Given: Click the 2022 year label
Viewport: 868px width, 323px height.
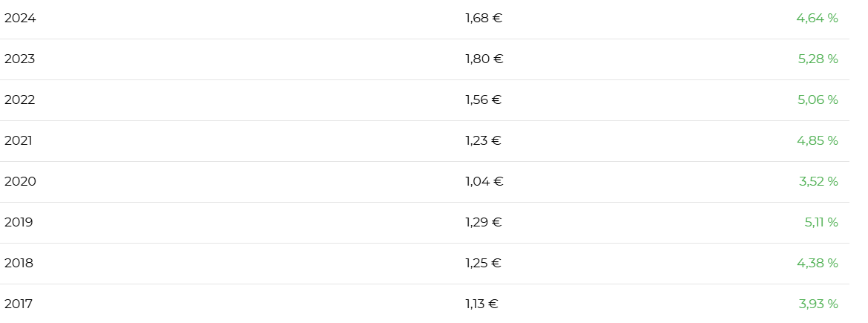Looking at the screenshot, I should click(20, 100).
